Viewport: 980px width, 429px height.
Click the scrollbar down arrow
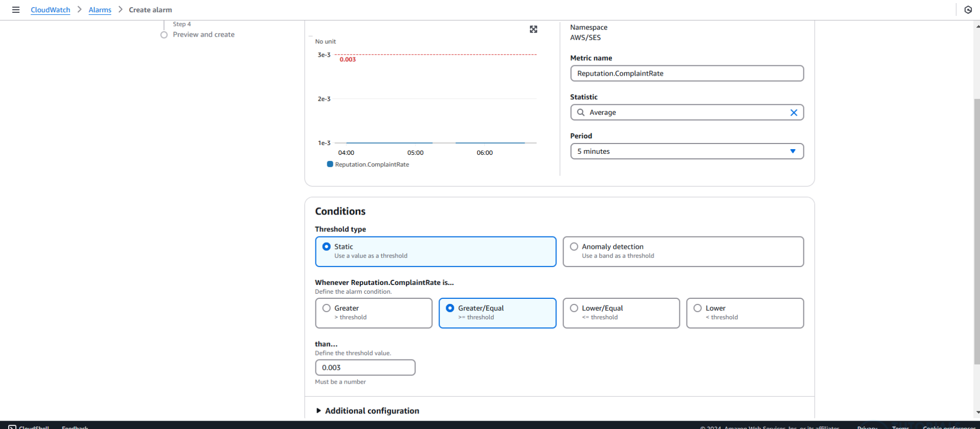pyautogui.click(x=977, y=412)
